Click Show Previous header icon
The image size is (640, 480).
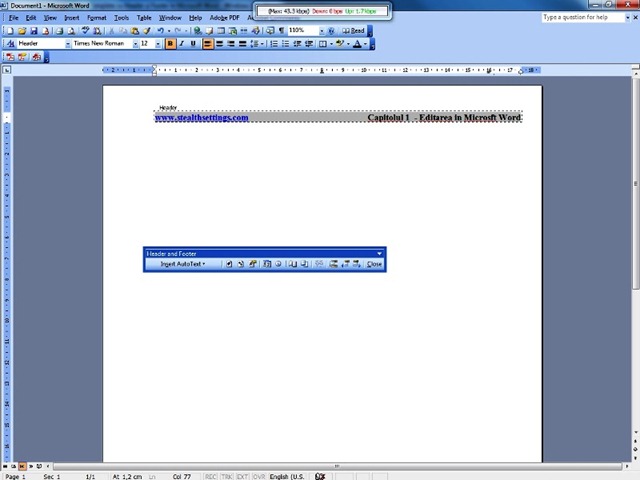[x=345, y=264]
